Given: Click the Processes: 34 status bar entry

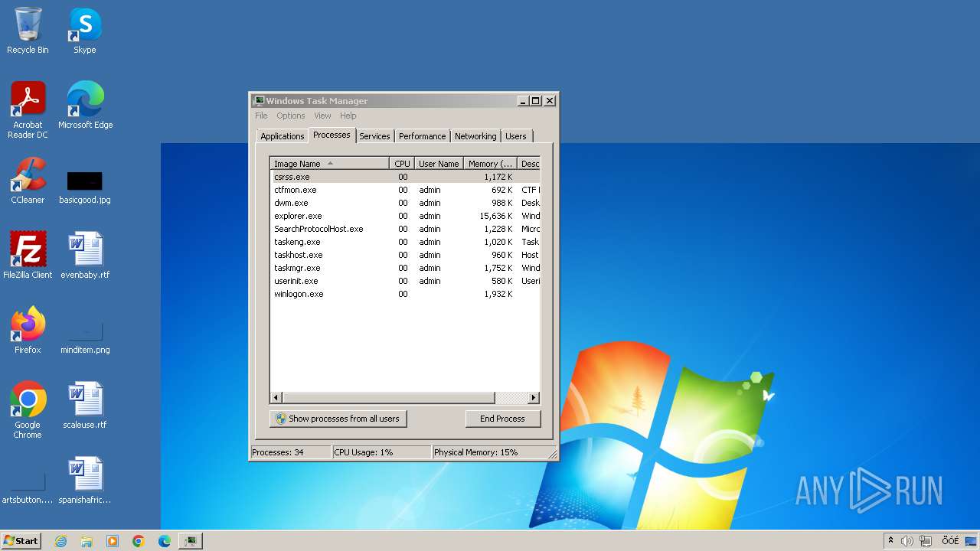Looking at the screenshot, I should [291, 452].
